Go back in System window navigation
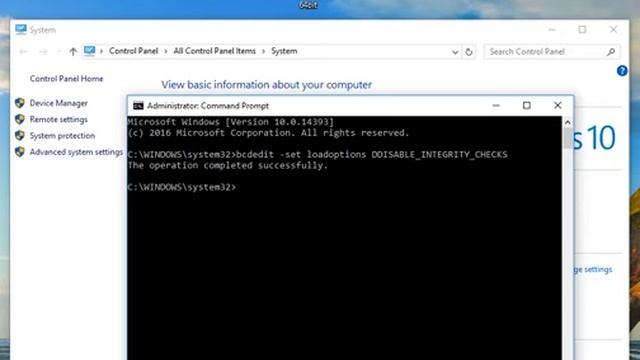 23,52
